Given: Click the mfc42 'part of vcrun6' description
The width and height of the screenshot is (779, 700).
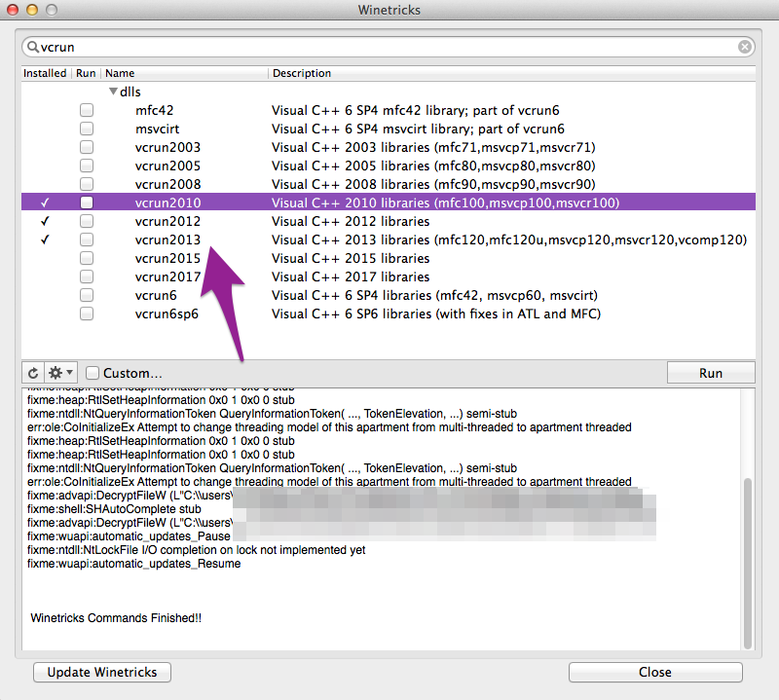Looking at the screenshot, I should click(x=416, y=110).
